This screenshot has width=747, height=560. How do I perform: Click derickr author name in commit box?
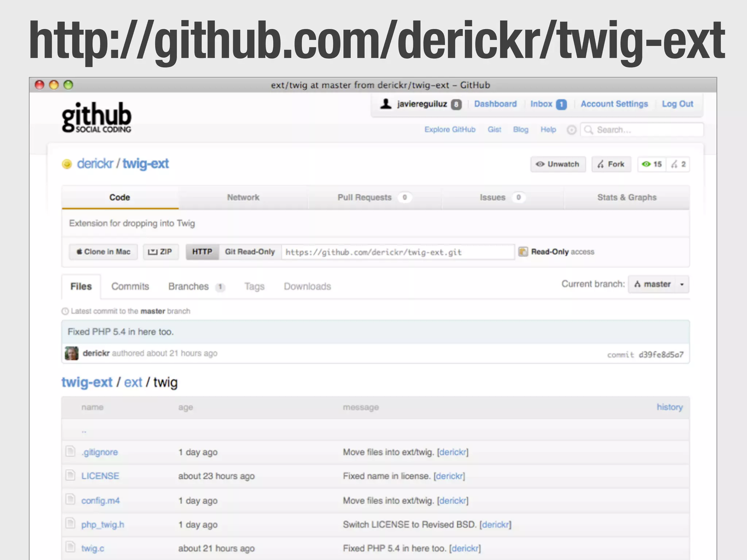pyautogui.click(x=96, y=353)
